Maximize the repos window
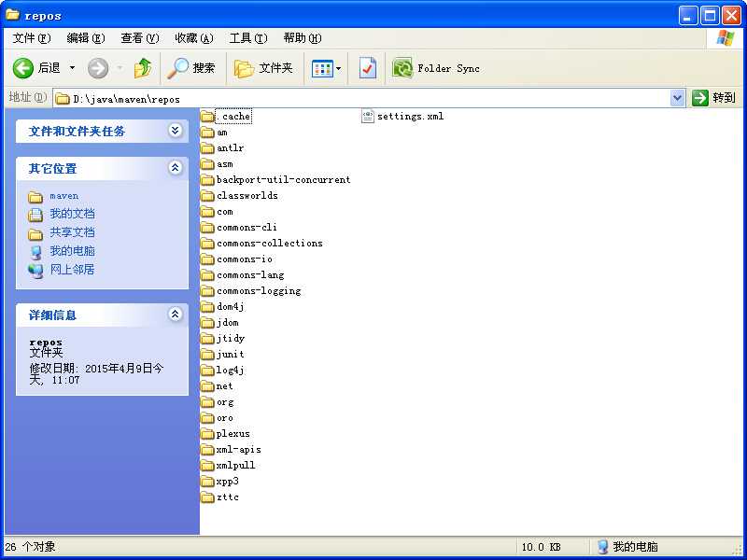 click(x=710, y=16)
